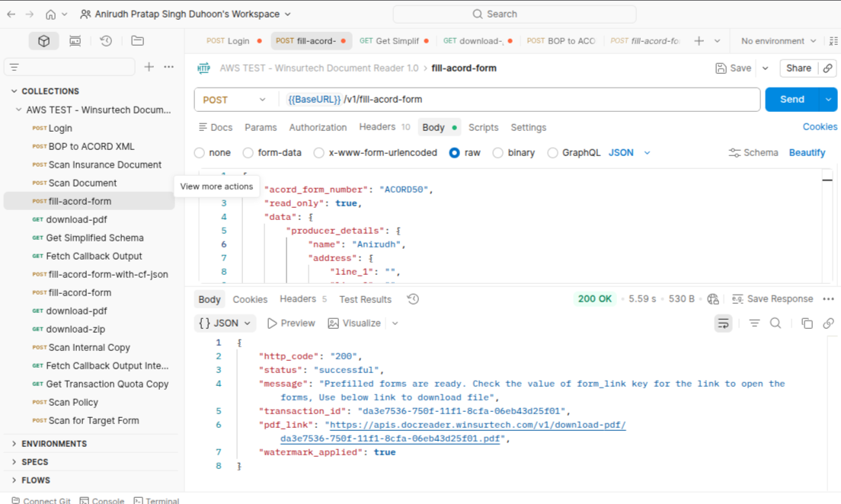Open the dropdown next to Visualize

pos(395,324)
